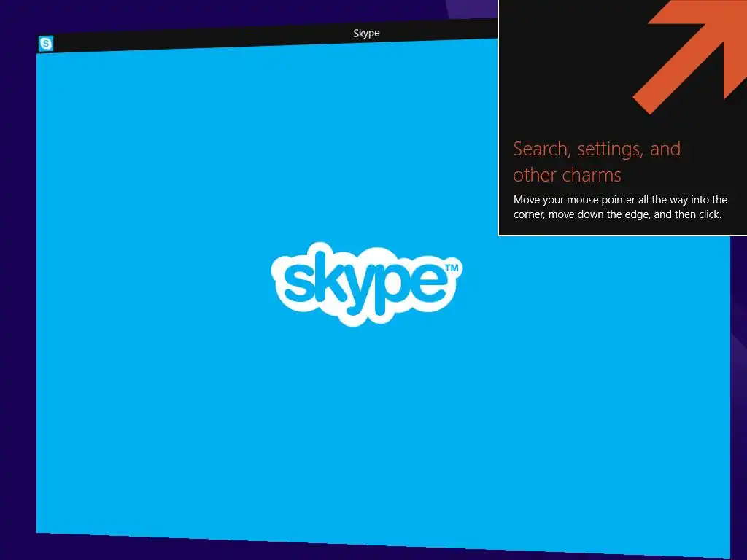Click the Skype window title text
This screenshot has width=747, height=560.
click(x=366, y=34)
